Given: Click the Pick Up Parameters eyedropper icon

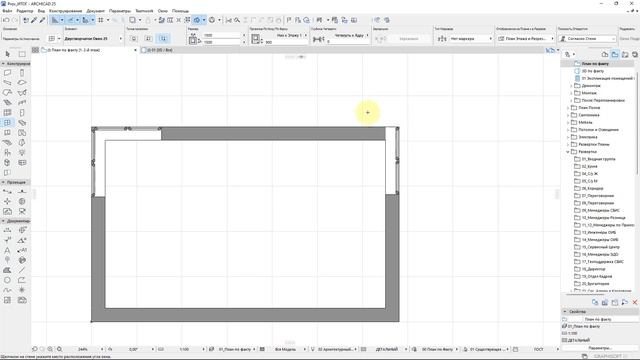Looking at the screenshot, I should coord(34,20).
